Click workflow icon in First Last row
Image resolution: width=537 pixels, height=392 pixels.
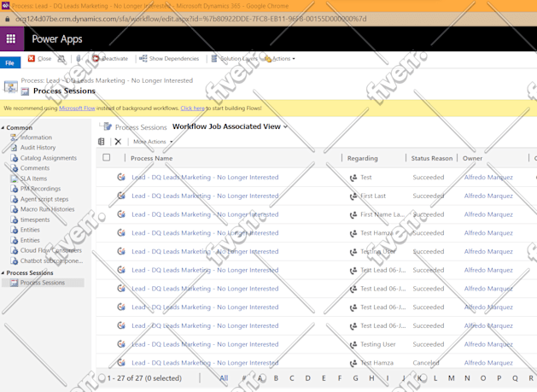coord(121,196)
